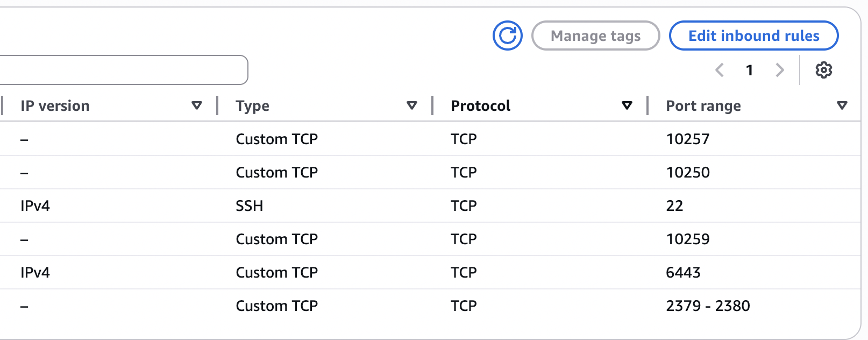Sort by Protocol column arrow

click(627, 105)
